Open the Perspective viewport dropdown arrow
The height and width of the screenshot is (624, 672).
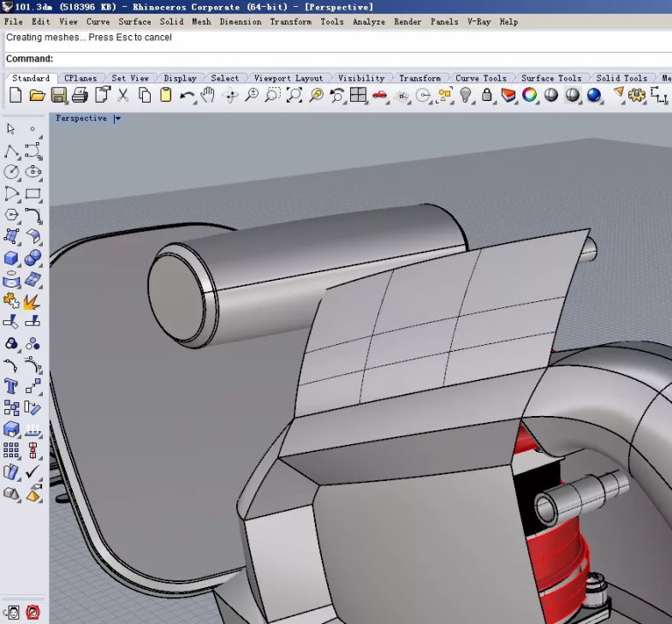(x=117, y=119)
